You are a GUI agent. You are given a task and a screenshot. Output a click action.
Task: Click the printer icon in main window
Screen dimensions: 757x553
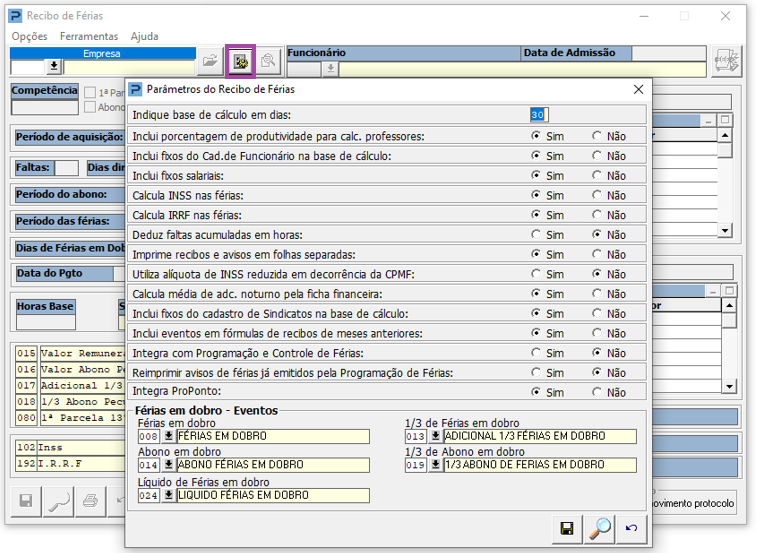90,501
